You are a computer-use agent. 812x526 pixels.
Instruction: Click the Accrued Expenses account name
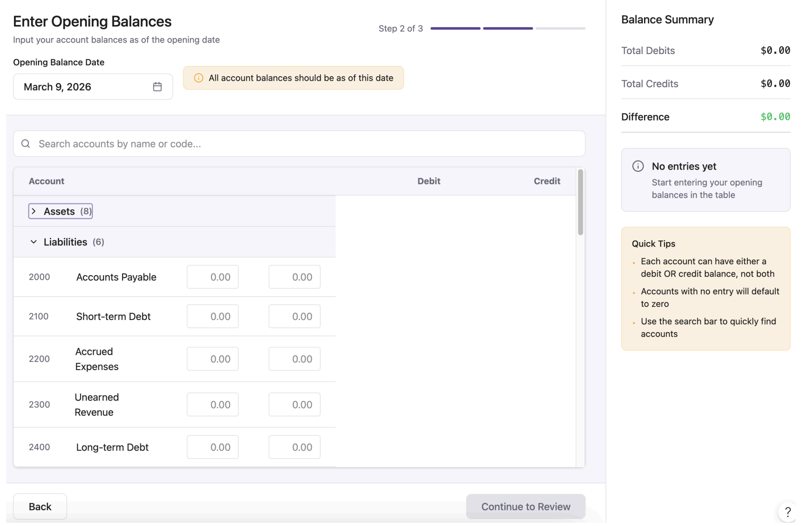[97, 359]
